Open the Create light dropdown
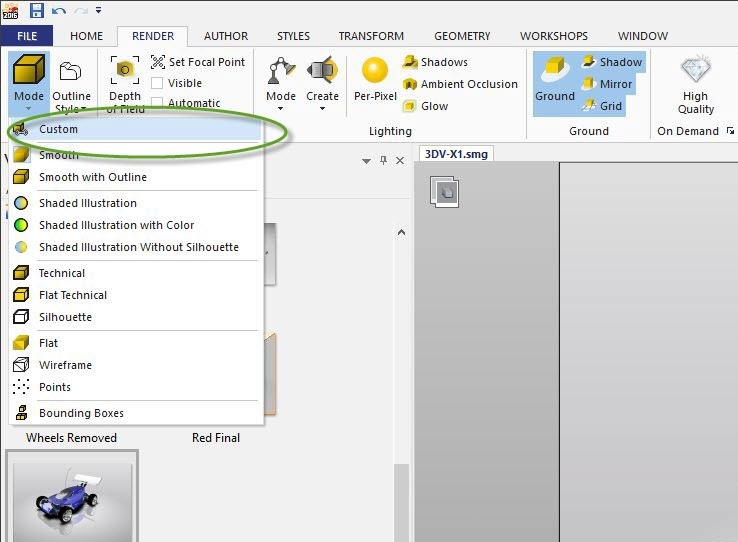This screenshot has height=542, width=738. pos(322,85)
